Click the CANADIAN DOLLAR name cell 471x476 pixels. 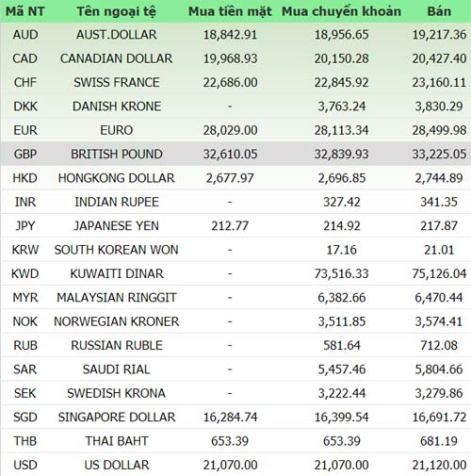coord(116,58)
